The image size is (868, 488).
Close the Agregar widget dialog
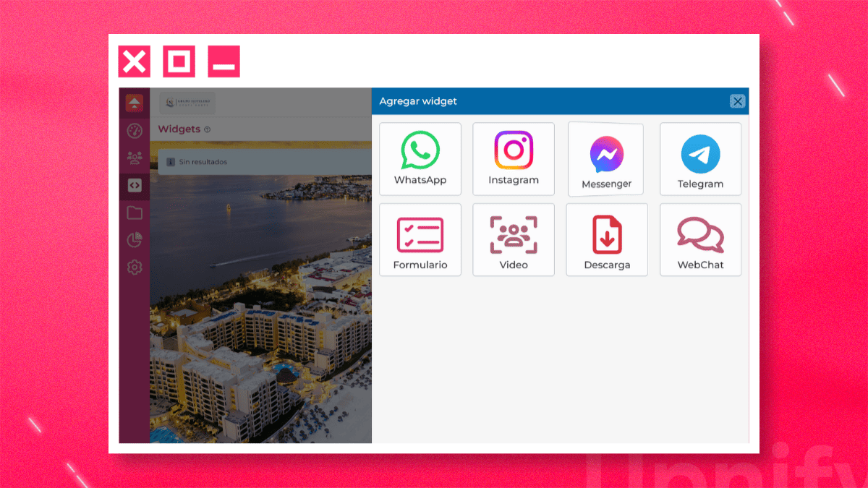tap(737, 101)
